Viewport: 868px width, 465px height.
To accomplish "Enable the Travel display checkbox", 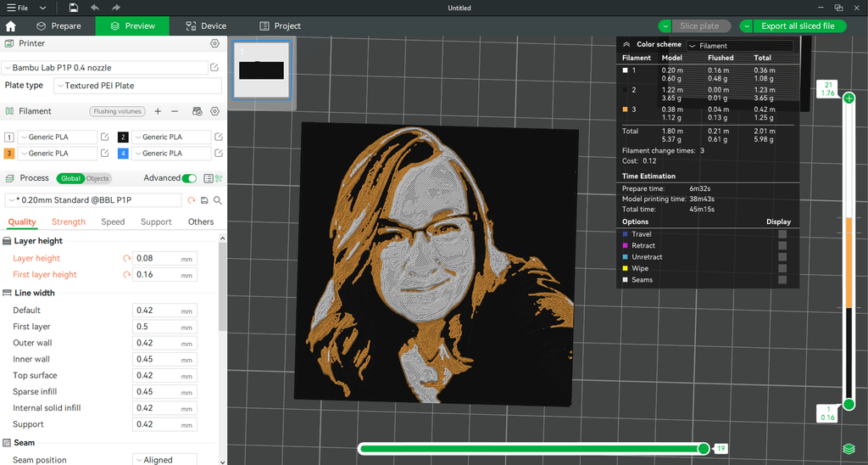I will tap(782, 234).
